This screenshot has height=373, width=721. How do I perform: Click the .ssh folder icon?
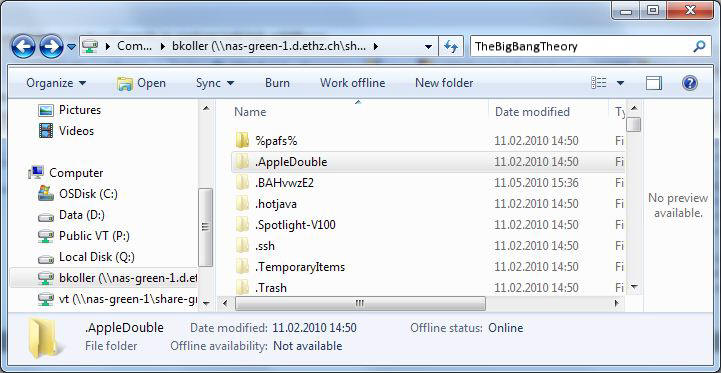(x=242, y=246)
